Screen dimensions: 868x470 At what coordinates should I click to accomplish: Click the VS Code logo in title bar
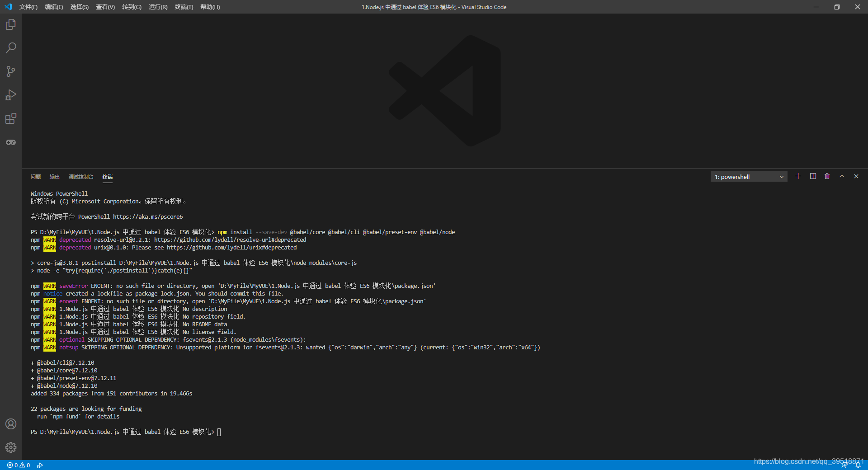point(8,7)
